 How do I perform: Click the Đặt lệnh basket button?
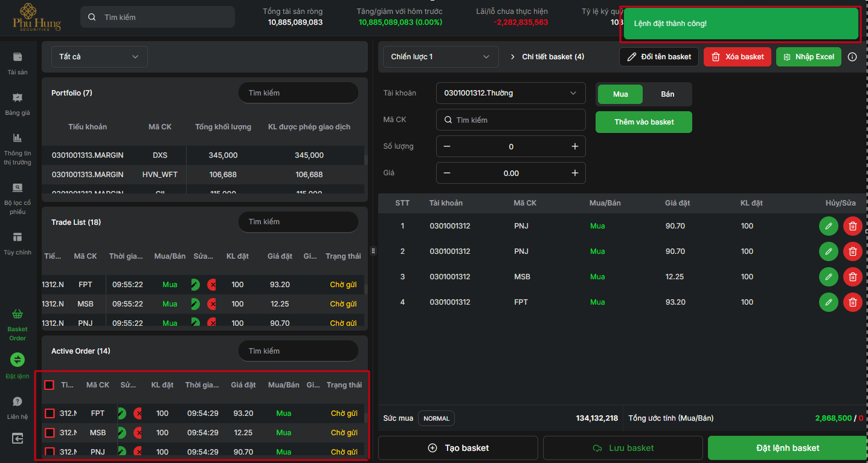click(787, 448)
